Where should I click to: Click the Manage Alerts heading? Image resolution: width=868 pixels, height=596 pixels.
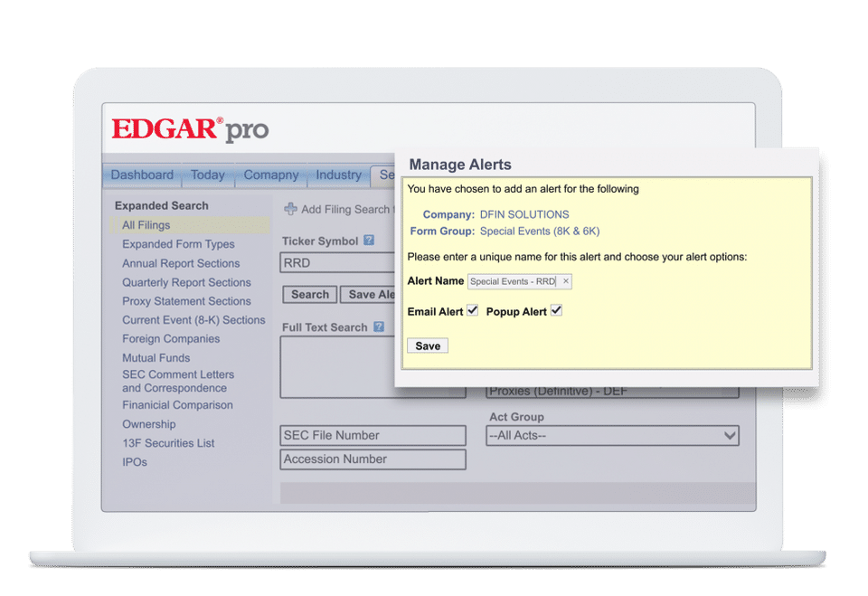[x=460, y=165]
